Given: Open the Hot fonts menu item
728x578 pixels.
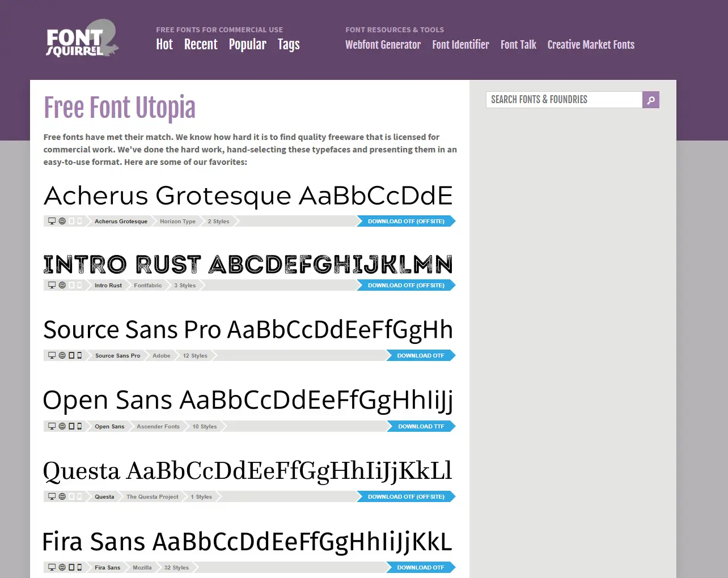Looking at the screenshot, I should click(164, 44).
